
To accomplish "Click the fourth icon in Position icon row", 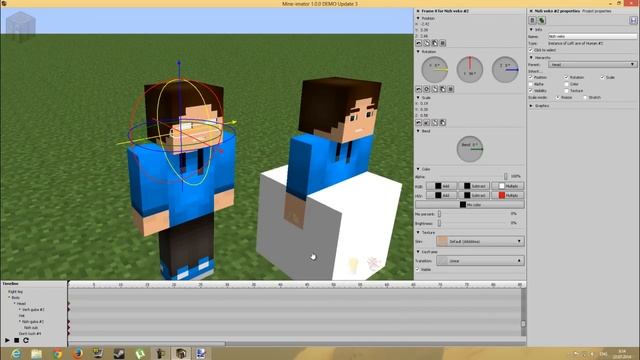I will (x=443, y=43).
